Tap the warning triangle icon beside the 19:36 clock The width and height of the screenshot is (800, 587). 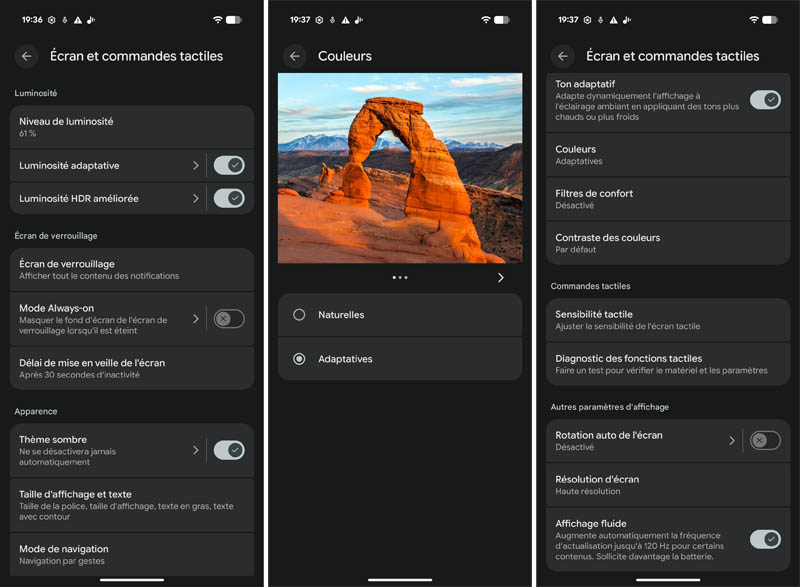78,20
